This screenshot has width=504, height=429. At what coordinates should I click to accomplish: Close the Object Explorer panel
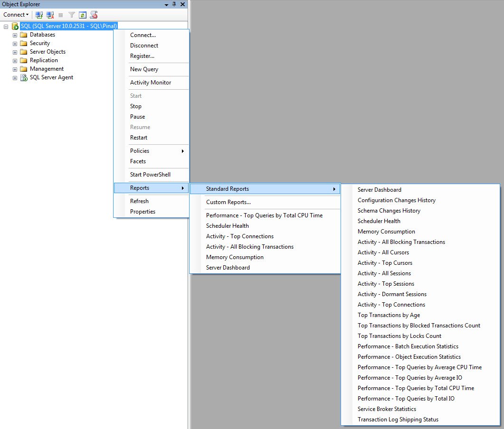tap(182, 4)
